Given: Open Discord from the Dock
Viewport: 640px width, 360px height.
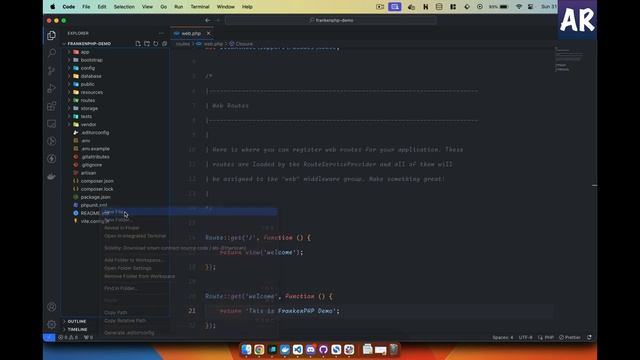Looking at the screenshot, I should click(311, 349).
